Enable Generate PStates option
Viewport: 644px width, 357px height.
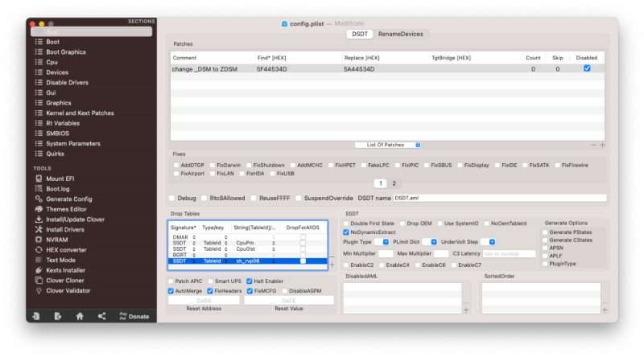pos(545,232)
